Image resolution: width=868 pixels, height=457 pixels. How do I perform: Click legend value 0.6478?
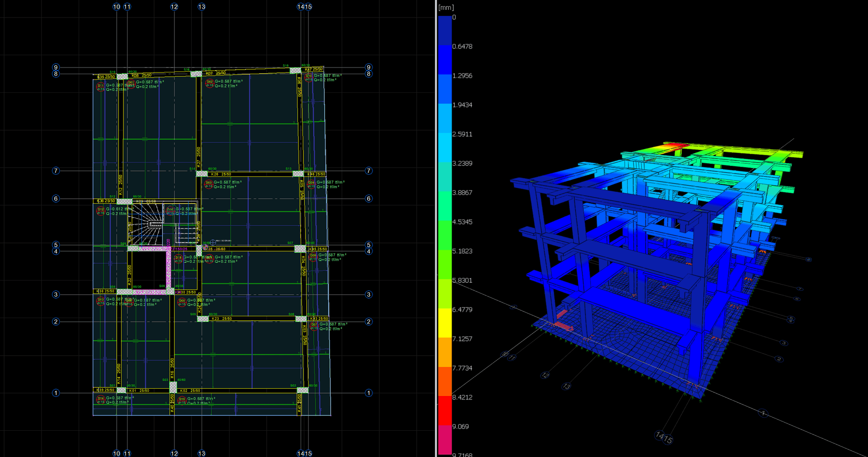point(462,47)
